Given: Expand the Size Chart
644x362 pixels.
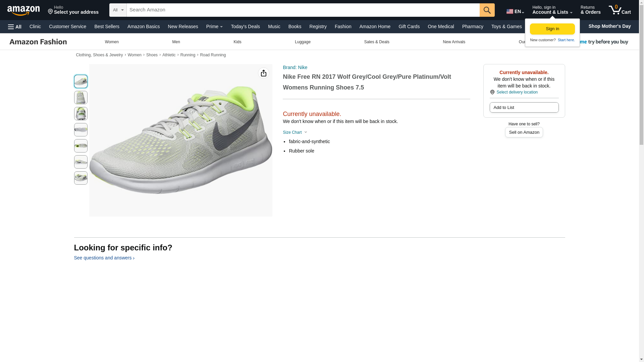Looking at the screenshot, I should 295,132.
